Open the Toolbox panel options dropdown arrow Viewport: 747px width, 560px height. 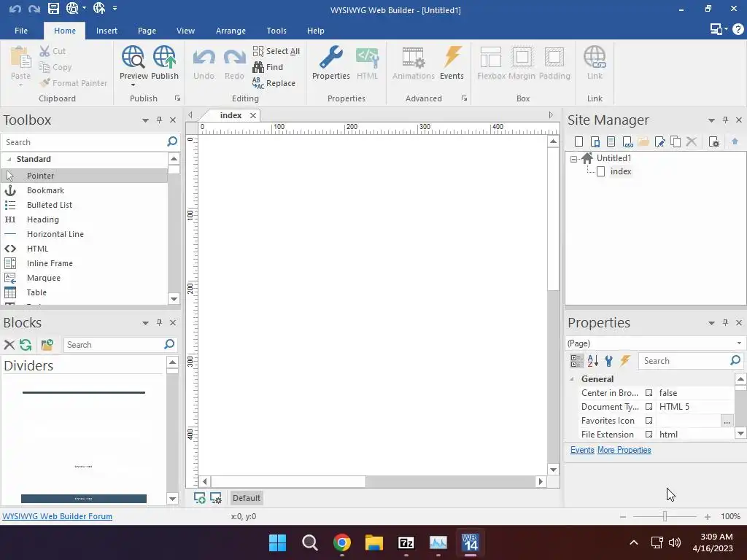145,120
